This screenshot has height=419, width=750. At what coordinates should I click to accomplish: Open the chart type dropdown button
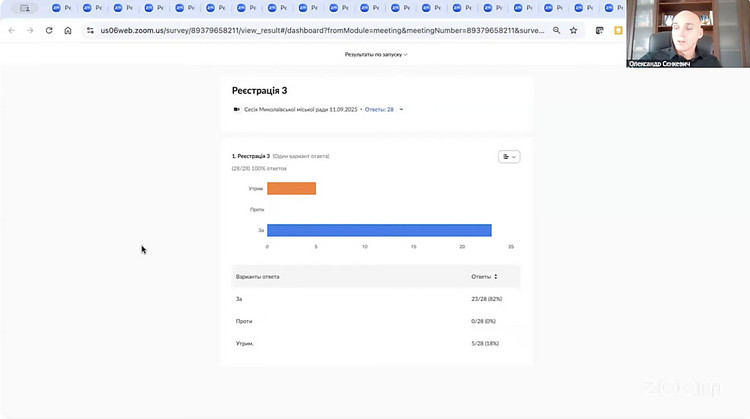point(508,156)
